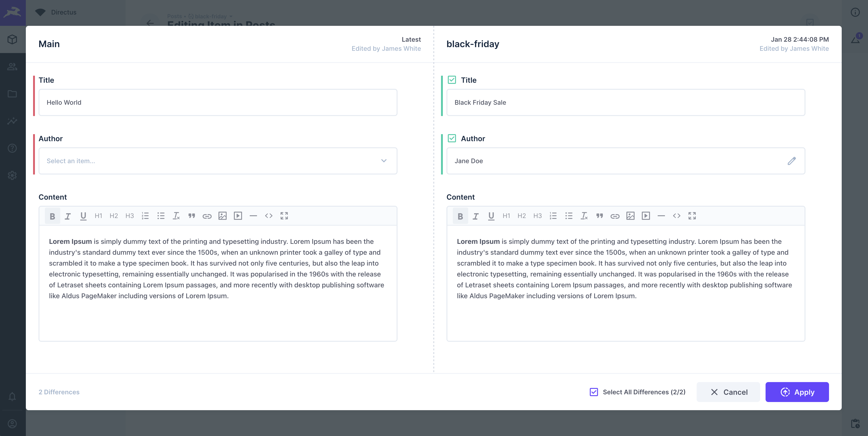The height and width of the screenshot is (436, 868).
Task: Apply the selected version differences
Action: click(x=797, y=392)
